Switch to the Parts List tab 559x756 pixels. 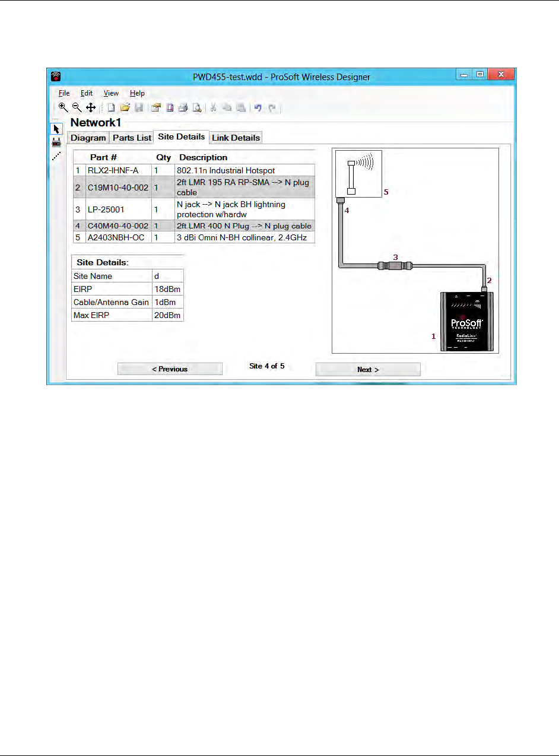point(132,138)
